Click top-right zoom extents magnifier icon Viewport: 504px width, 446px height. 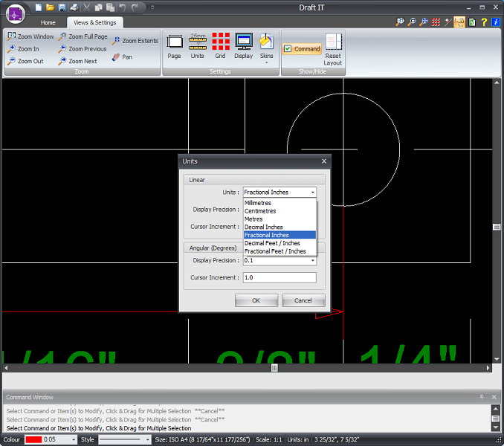[x=424, y=22]
